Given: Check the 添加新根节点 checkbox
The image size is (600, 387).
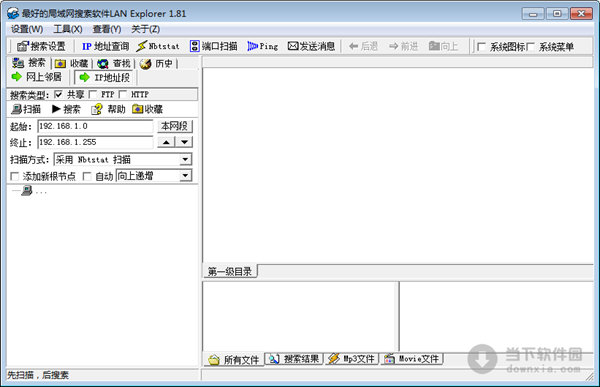Looking at the screenshot, I should click(x=15, y=176).
